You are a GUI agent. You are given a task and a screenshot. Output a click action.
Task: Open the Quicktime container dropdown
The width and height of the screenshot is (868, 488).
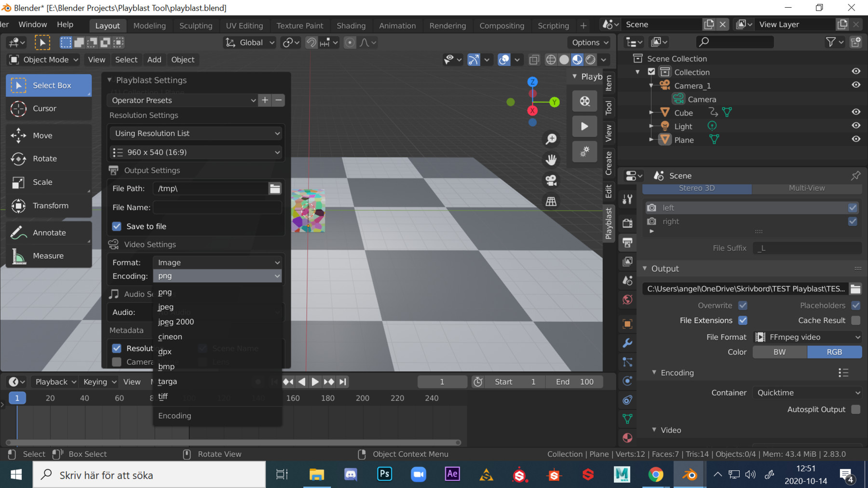coord(807,393)
